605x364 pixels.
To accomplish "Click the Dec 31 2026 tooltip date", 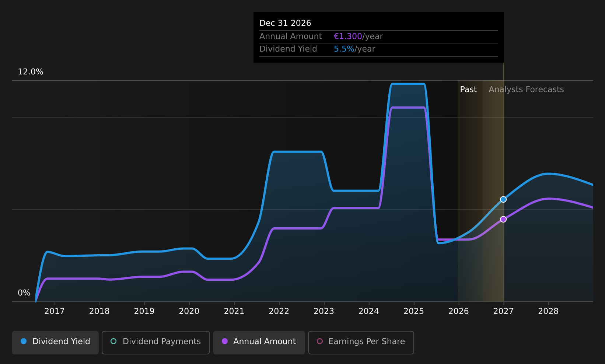I will 285,23.
